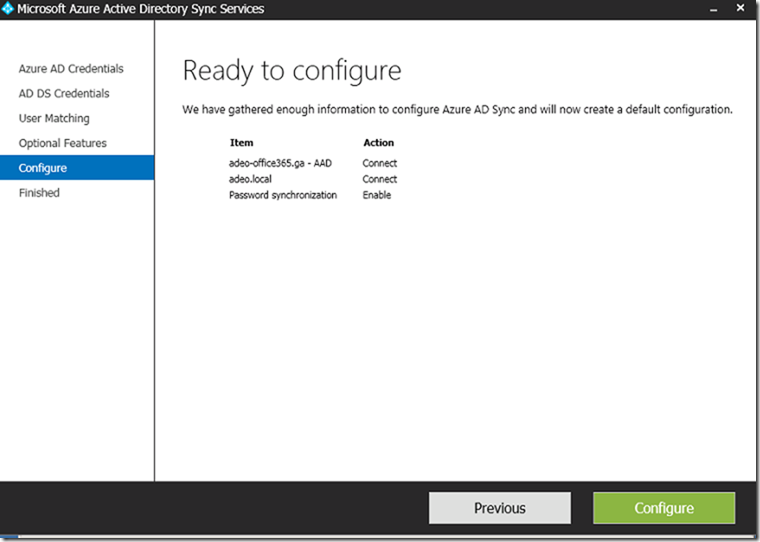The width and height of the screenshot is (760, 542).
Task: Select the User Matching step
Action: click(54, 118)
